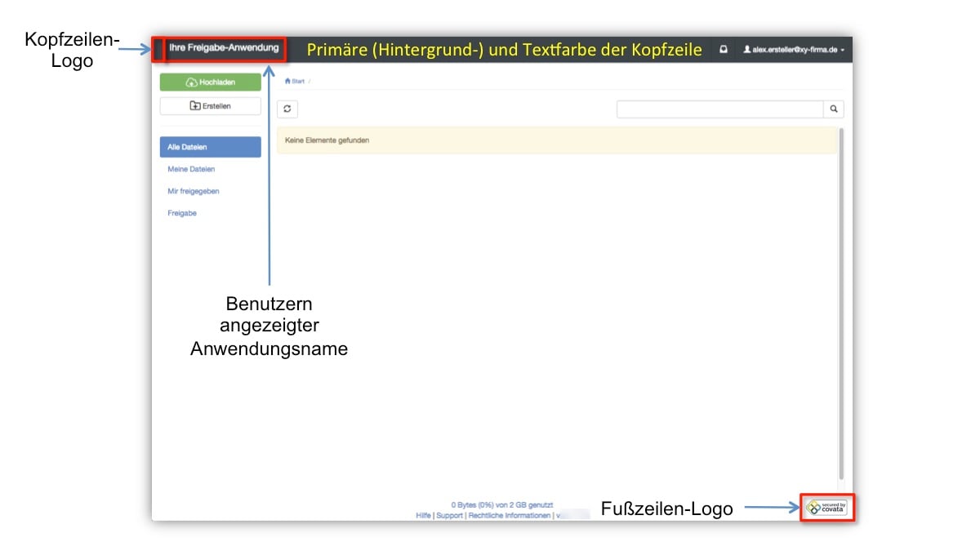Image resolution: width=980 pixels, height=551 pixels.
Task: Click the Erstellen create button
Action: coord(211,106)
